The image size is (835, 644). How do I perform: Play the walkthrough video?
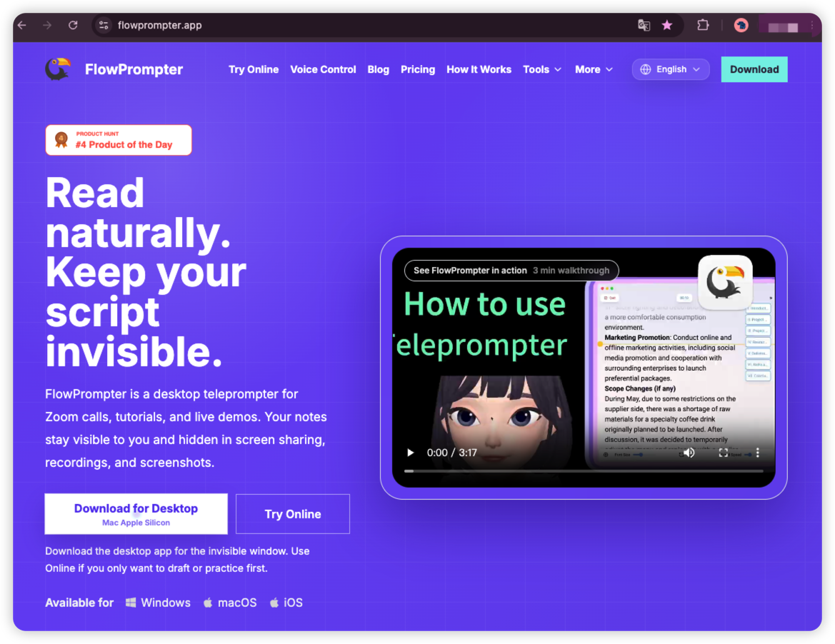(410, 453)
